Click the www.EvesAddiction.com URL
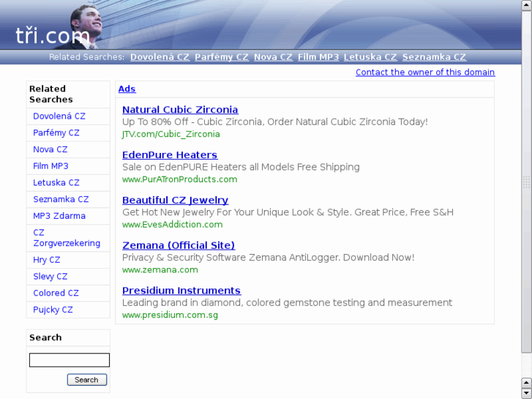532x399 pixels. [x=173, y=225]
